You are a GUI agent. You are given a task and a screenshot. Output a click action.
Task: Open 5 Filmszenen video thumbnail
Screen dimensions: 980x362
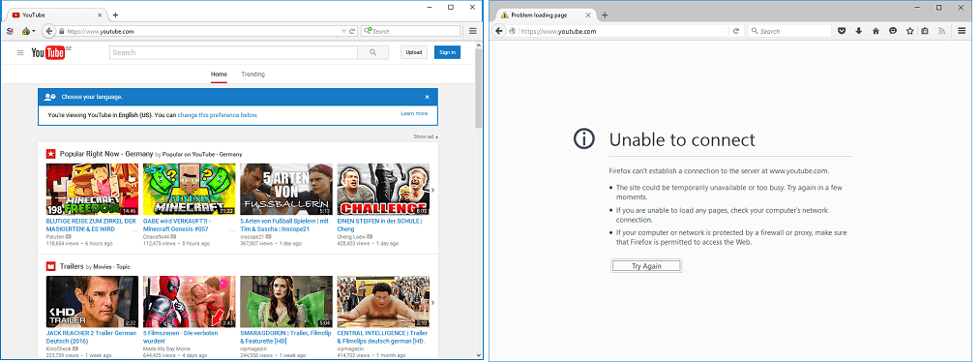(190, 302)
